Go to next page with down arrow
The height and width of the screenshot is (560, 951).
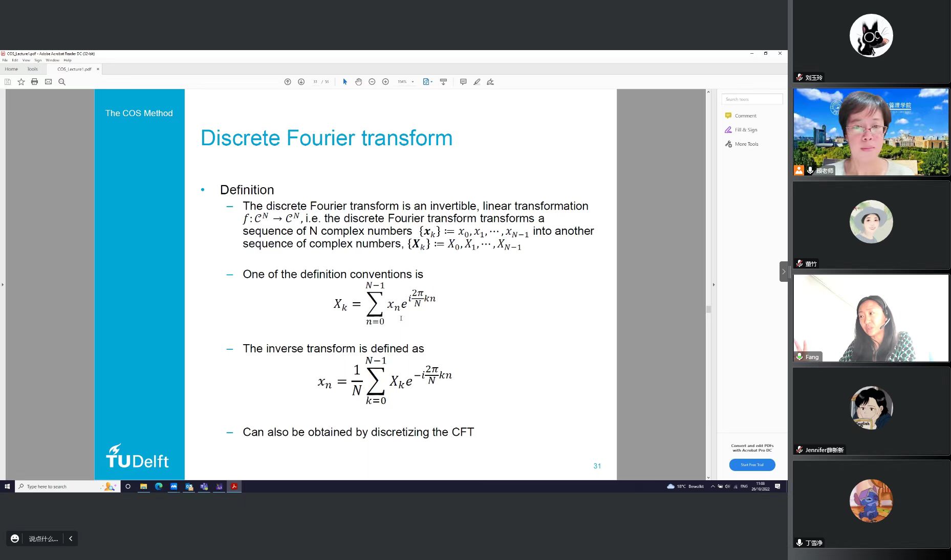tap(301, 82)
